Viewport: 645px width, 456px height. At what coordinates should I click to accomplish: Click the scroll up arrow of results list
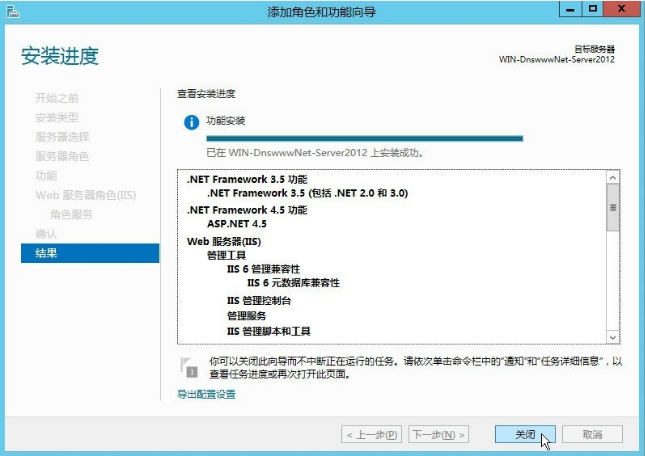point(613,177)
